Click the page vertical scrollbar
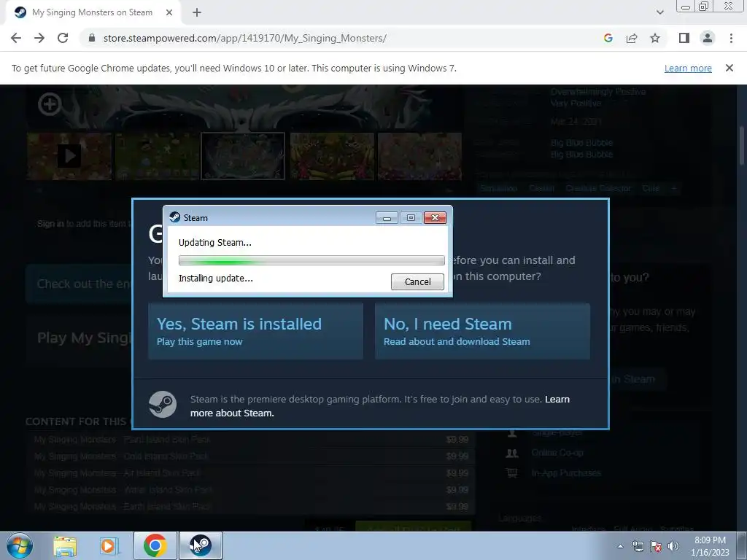This screenshot has width=747, height=560. 742,145
